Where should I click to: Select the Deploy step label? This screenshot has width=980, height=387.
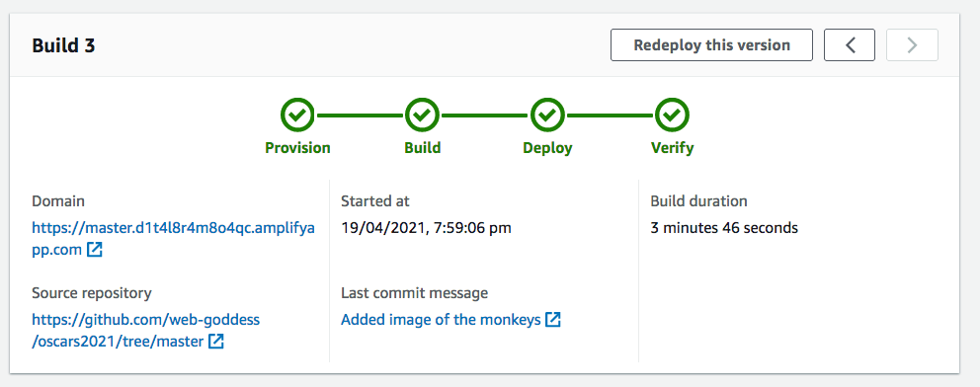(x=547, y=148)
